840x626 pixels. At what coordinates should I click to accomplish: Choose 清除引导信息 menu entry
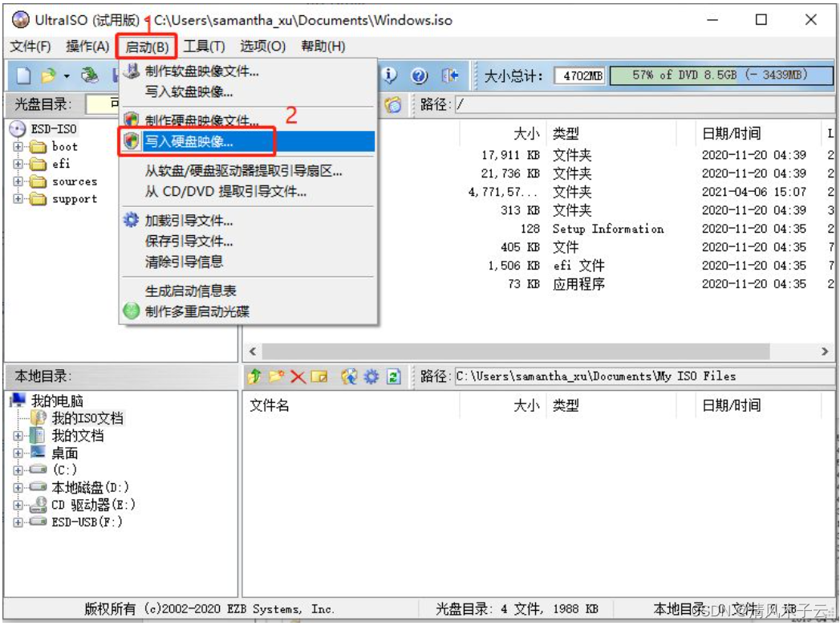[248, 262]
